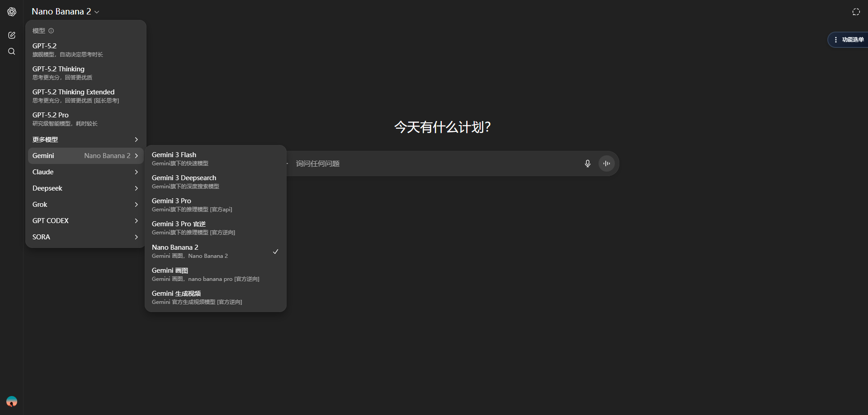The width and height of the screenshot is (868, 415).
Task: Select Gemini 3 Deepsearch model
Action: point(216,182)
